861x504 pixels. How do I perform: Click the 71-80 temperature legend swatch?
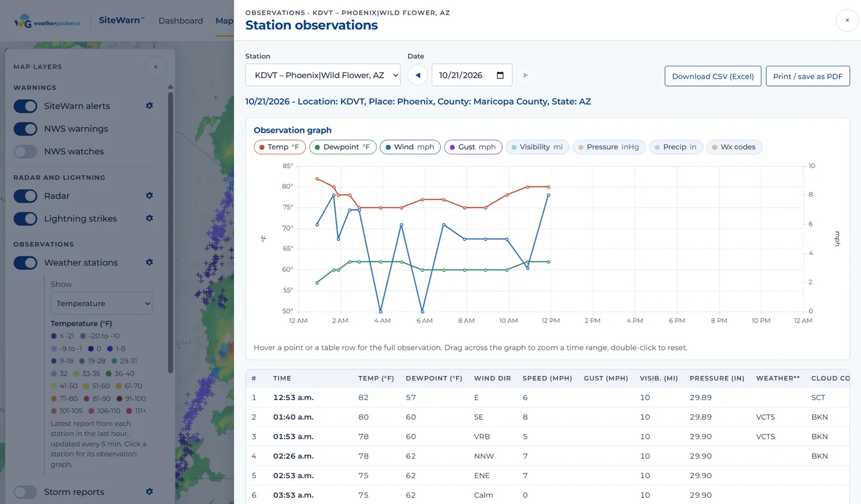click(x=54, y=398)
